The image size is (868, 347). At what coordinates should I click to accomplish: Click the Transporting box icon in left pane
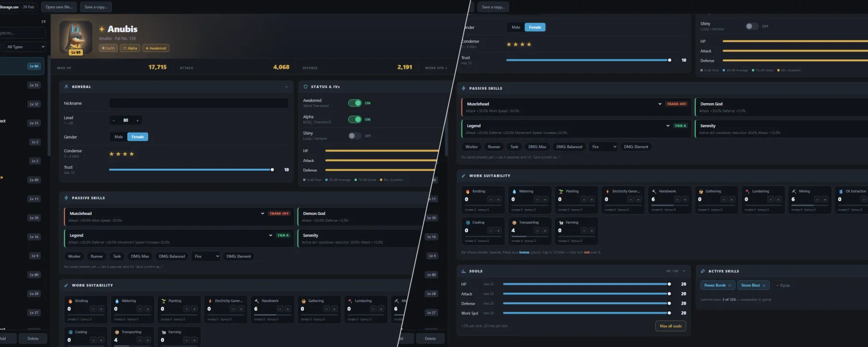117,332
